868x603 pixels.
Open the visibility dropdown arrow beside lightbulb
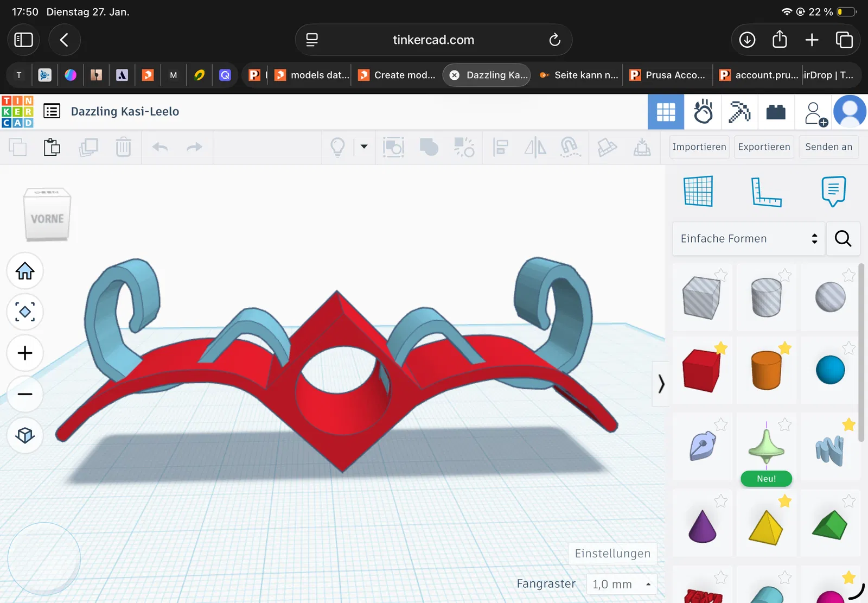[364, 147]
